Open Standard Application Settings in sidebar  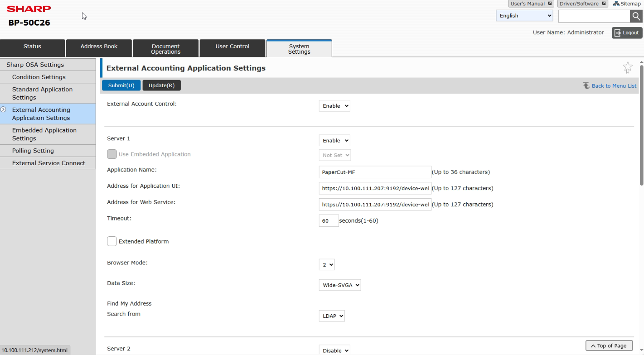point(48,93)
